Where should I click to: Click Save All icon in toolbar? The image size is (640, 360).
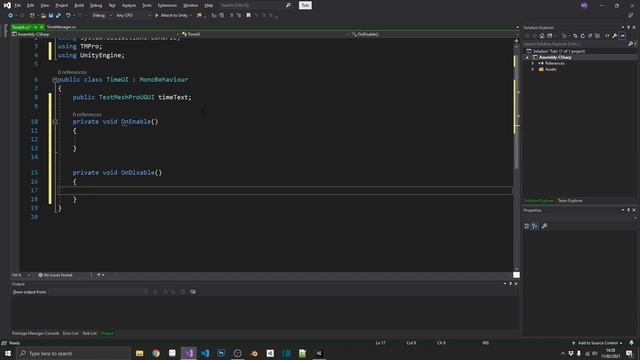(x=58, y=16)
